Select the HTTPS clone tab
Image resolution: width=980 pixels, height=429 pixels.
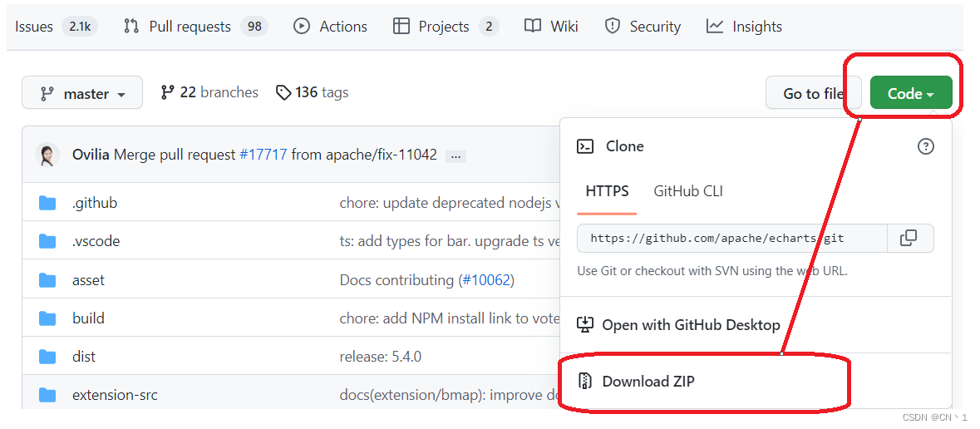tap(607, 190)
